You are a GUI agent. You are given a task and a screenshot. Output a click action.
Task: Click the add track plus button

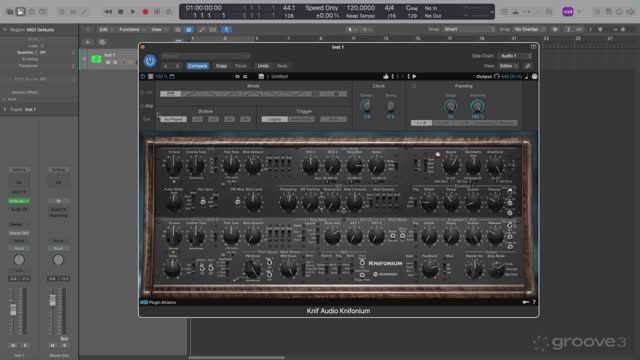tap(88, 42)
